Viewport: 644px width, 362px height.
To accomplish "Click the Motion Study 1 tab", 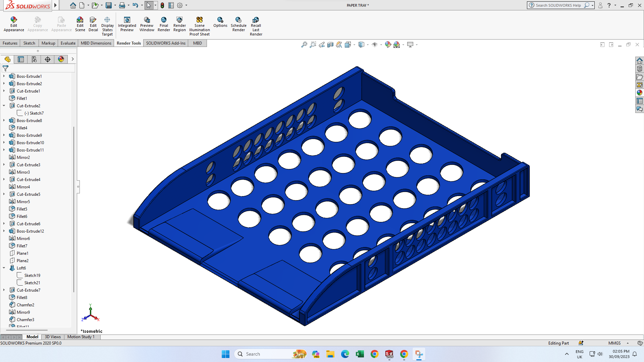I will [80, 337].
